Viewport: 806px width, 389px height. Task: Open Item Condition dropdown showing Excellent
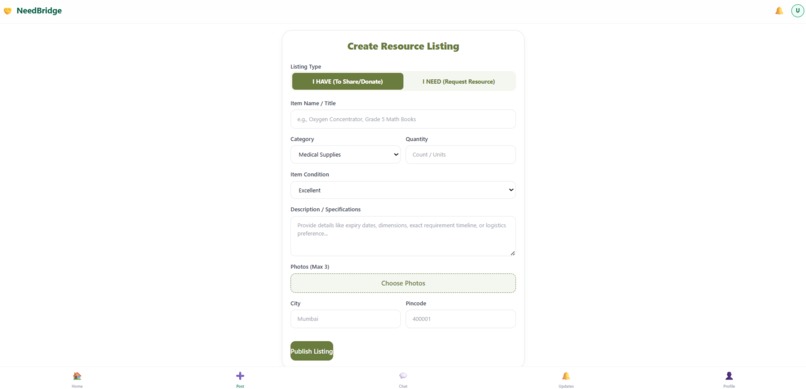pos(403,190)
